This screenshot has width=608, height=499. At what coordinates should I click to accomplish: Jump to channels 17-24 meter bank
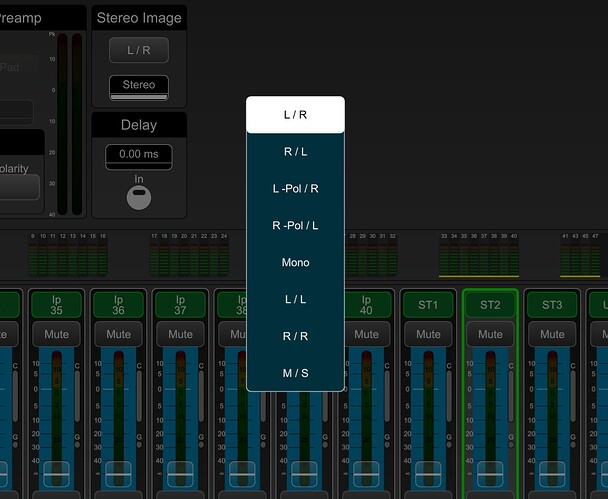tap(189, 255)
